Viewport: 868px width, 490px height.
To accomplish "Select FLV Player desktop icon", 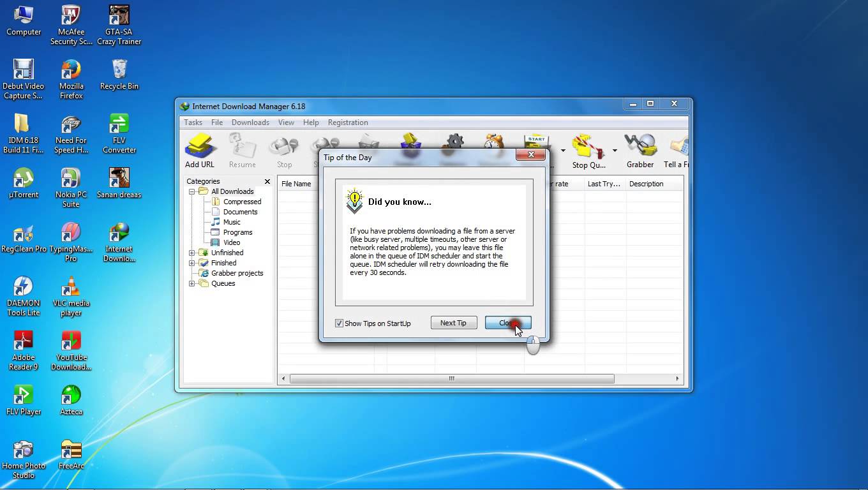I will [x=24, y=401].
